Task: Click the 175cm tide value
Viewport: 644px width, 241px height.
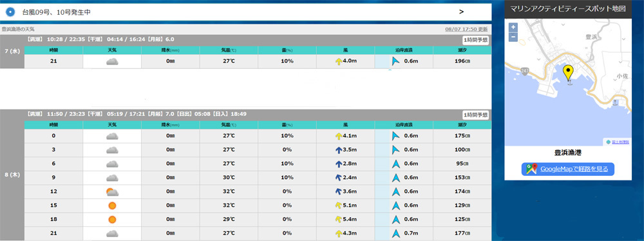Action: tap(462, 136)
